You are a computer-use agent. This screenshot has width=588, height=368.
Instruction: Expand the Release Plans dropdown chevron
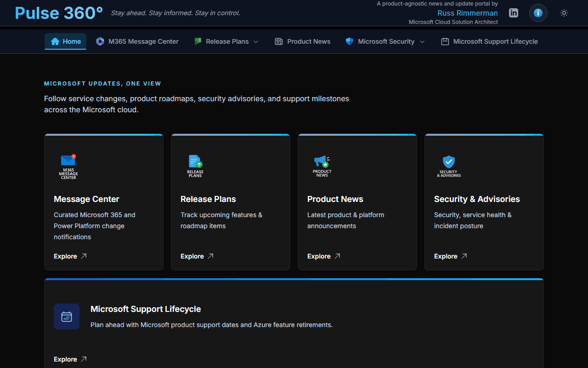[x=256, y=42]
